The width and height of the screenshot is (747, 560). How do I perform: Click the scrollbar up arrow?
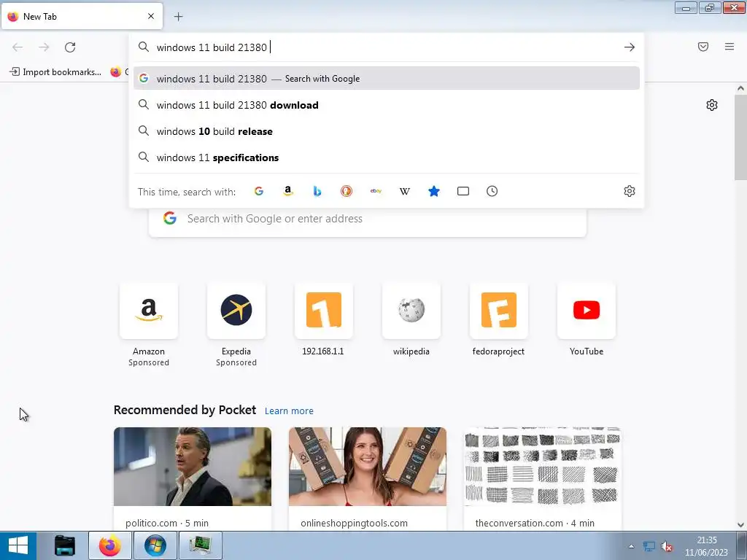(x=740, y=88)
